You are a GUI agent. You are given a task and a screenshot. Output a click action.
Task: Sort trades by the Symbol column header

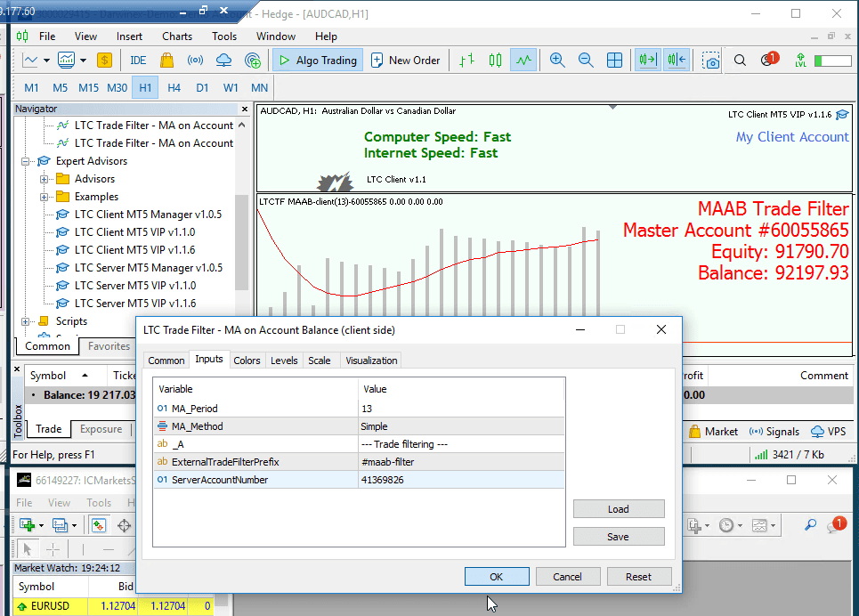tap(59, 376)
